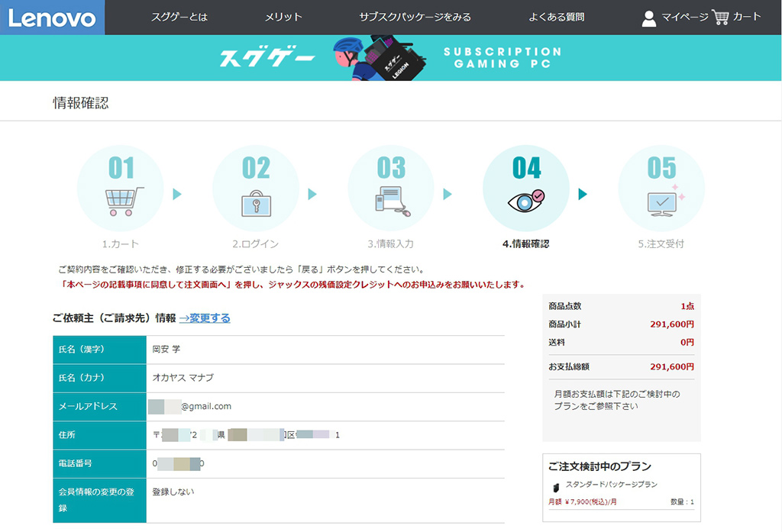Image resolution: width=782 pixels, height=532 pixels.
Task: Click the 5.注文受付 step label
Action: pos(661,243)
